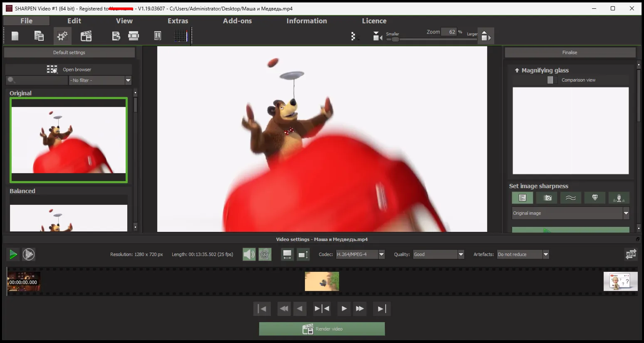
Task: Select the document sharpness mode icon
Action: coord(523,198)
